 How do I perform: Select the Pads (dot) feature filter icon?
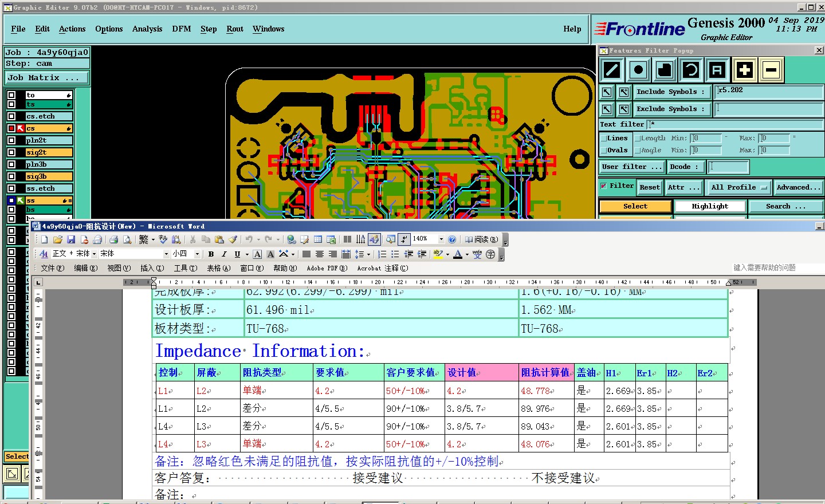pos(638,70)
